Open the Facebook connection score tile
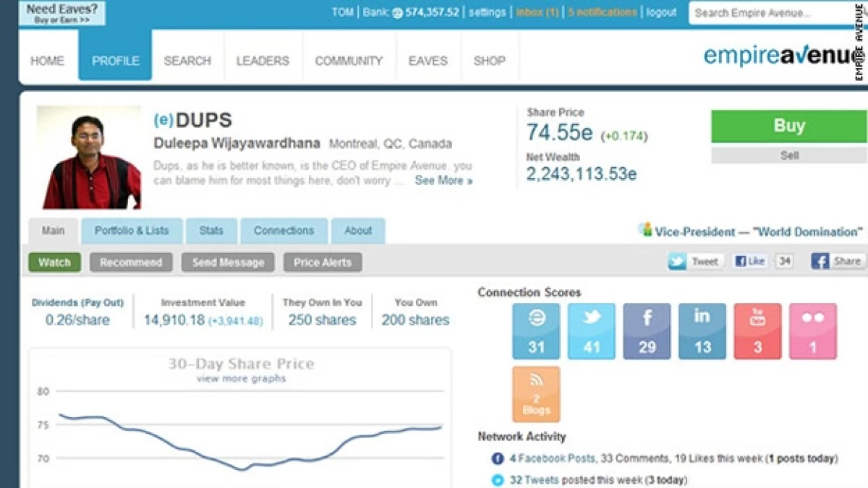This screenshot has height=488, width=868. (647, 331)
